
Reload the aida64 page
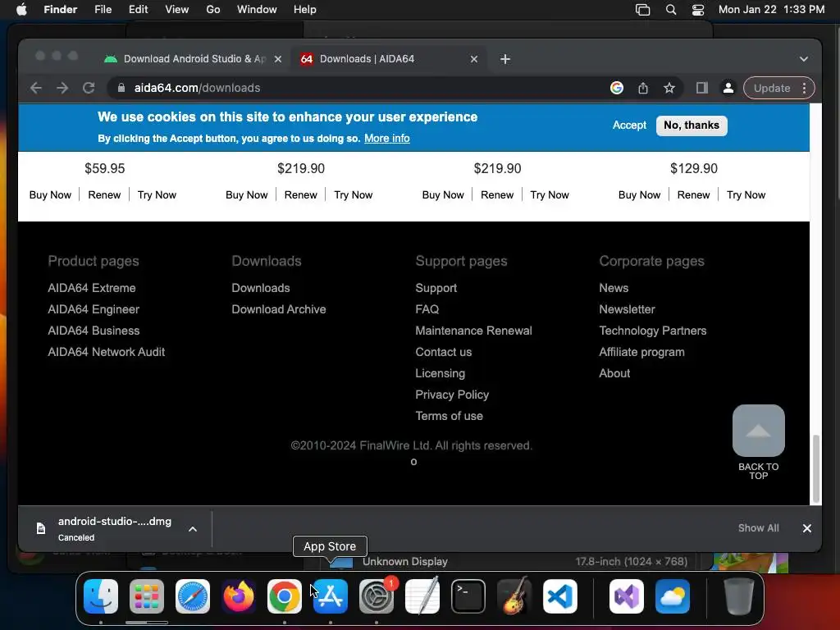pos(89,88)
